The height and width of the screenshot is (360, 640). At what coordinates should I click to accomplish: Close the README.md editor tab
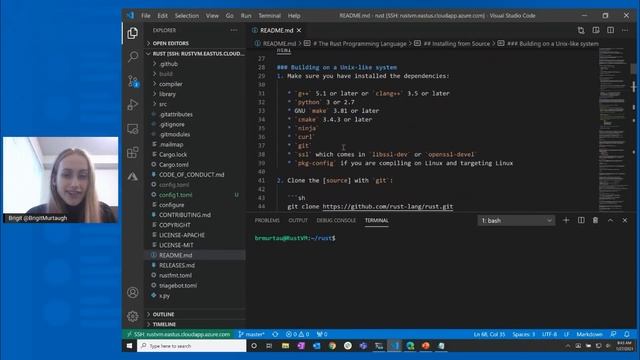tap(299, 30)
